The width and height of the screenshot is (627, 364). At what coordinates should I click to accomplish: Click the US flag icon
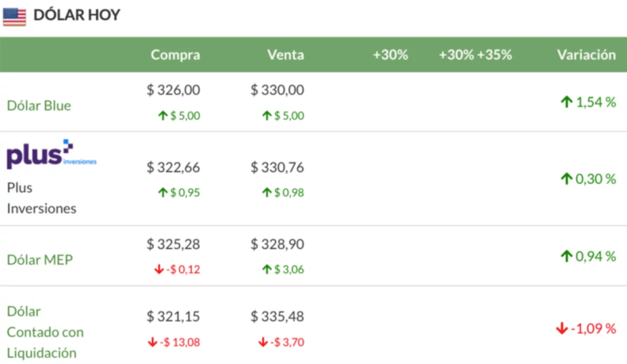tap(14, 17)
